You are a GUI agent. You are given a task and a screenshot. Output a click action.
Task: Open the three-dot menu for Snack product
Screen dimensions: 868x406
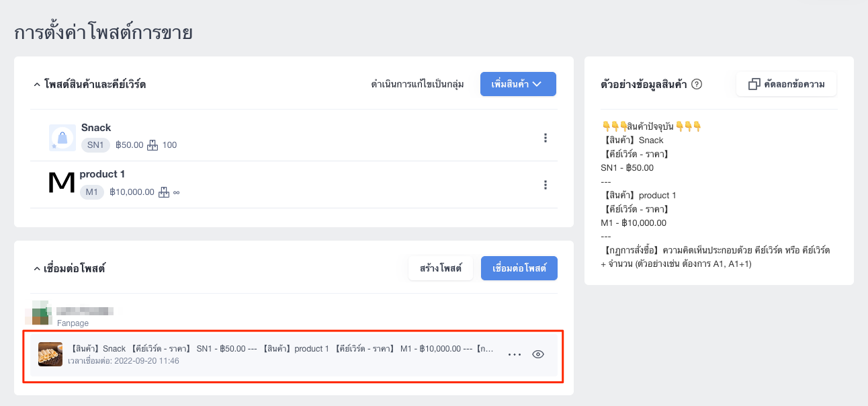[x=545, y=138]
